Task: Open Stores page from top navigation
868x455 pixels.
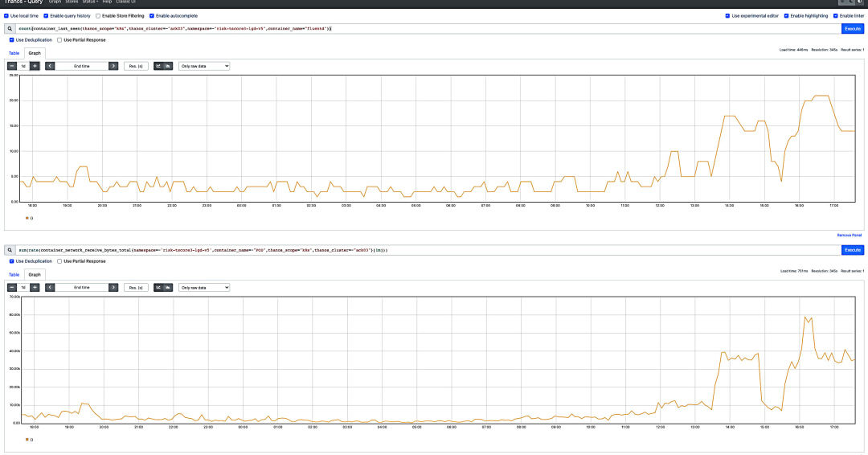Action: pyautogui.click(x=72, y=2)
